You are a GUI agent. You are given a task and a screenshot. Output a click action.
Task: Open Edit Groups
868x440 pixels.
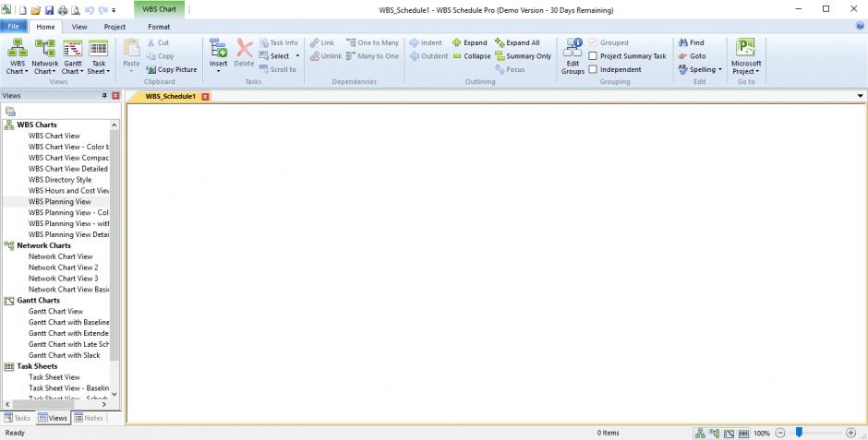[x=573, y=56]
